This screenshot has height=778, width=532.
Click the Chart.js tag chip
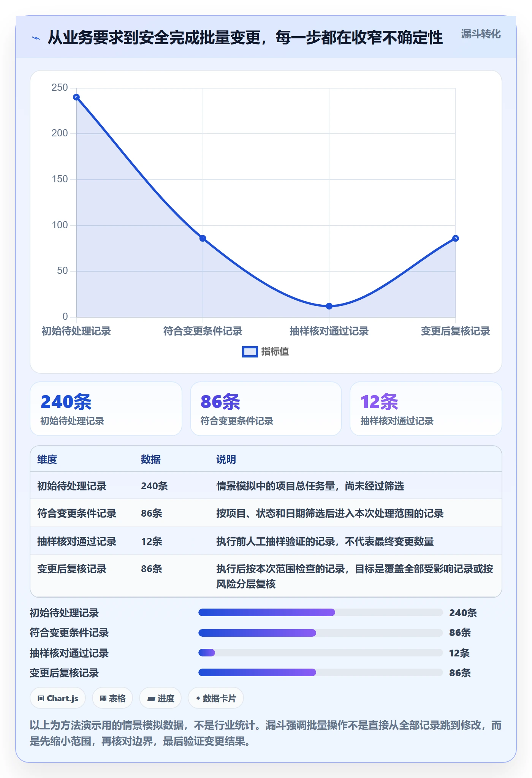58,698
